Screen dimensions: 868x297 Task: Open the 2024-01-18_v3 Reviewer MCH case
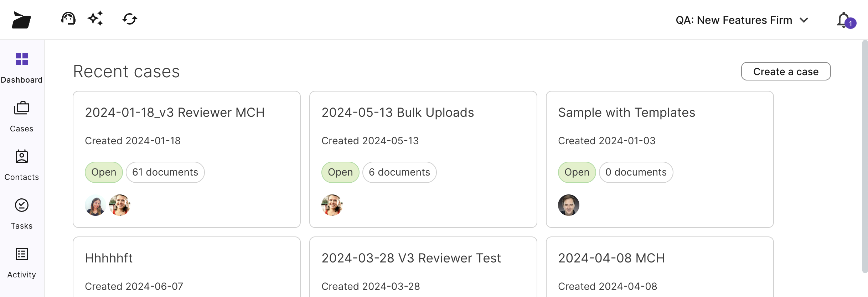(x=175, y=113)
